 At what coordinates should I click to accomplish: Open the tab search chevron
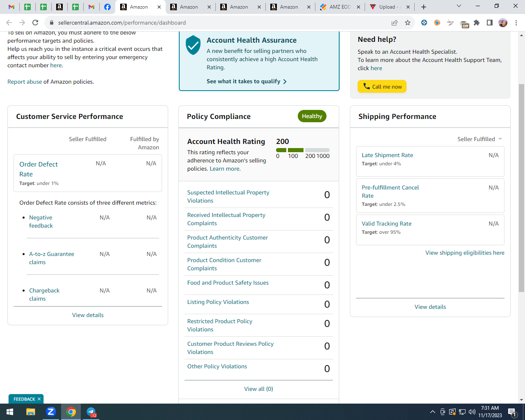click(x=459, y=6)
